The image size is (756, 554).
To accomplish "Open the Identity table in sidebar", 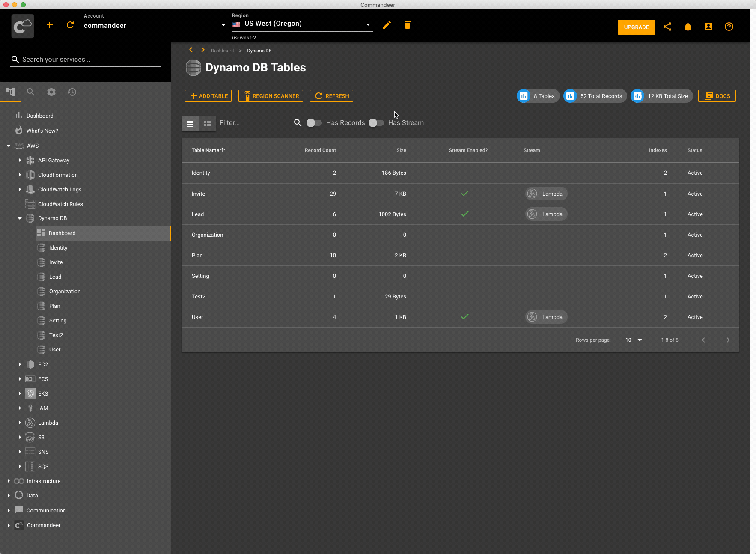I will (58, 247).
